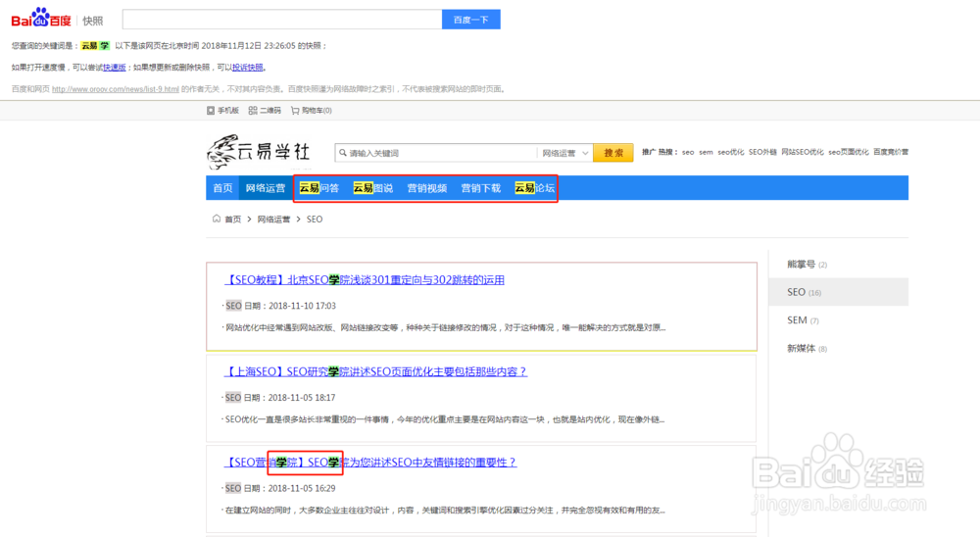Click hot search term 百度竞价营

coord(891,152)
